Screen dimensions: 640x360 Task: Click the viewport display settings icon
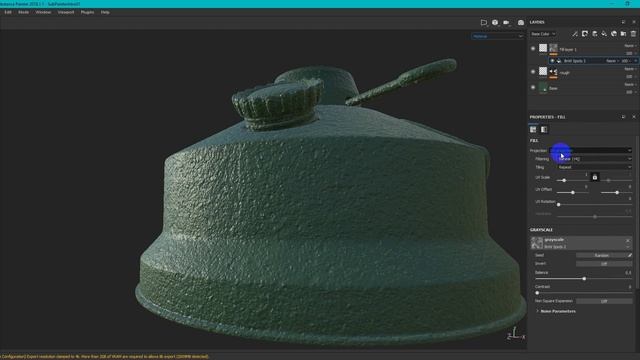pos(484,22)
